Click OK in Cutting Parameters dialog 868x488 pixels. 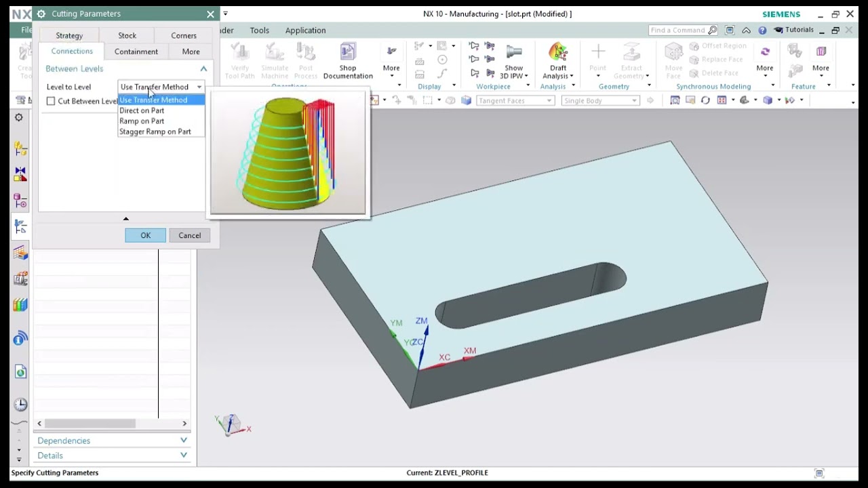145,235
